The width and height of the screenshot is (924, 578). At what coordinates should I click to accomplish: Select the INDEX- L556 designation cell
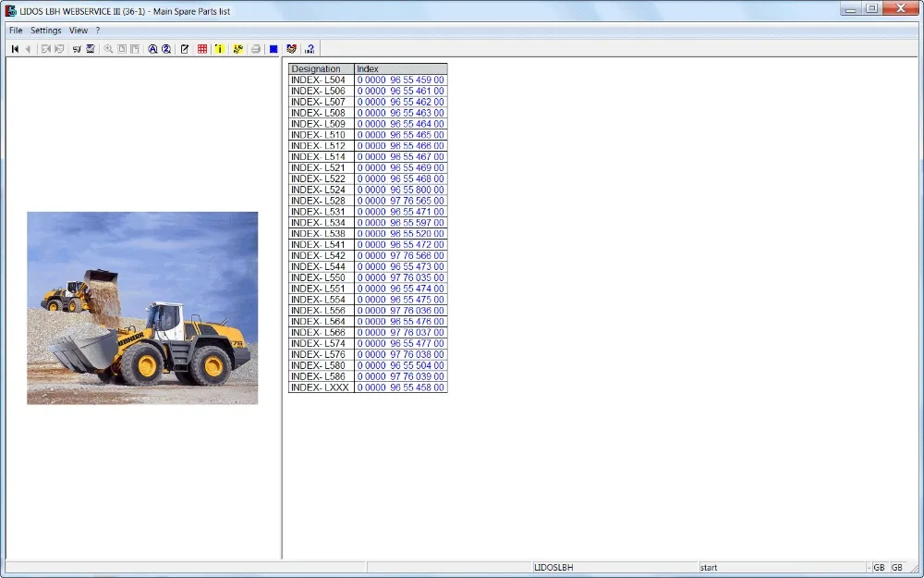click(x=322, y=310)
